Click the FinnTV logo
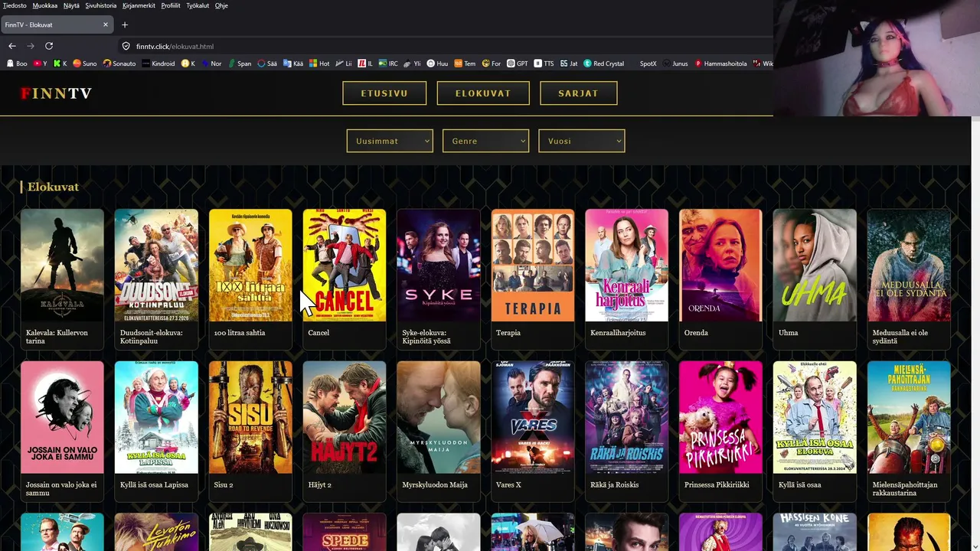The image size is (980, 551). [56, 93]
